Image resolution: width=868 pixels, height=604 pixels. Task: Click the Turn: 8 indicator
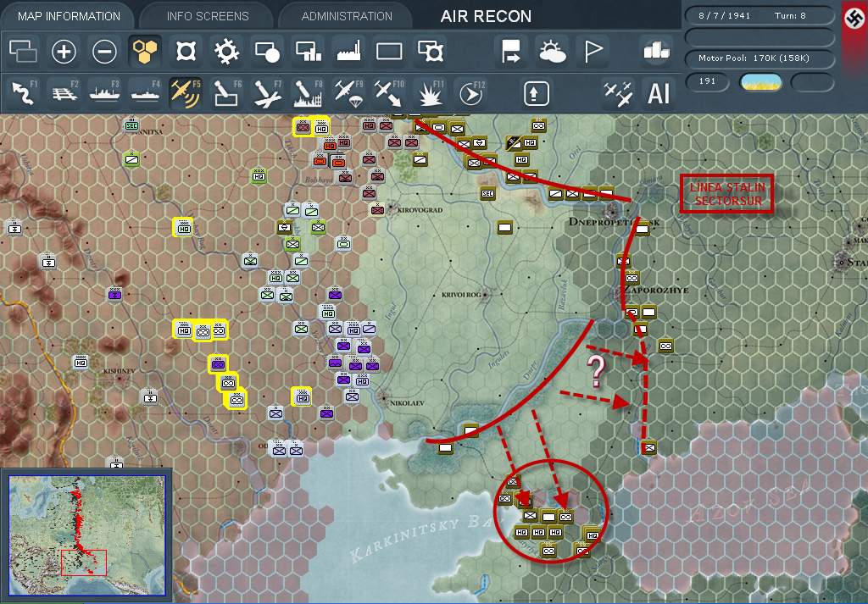click(790, 15)
